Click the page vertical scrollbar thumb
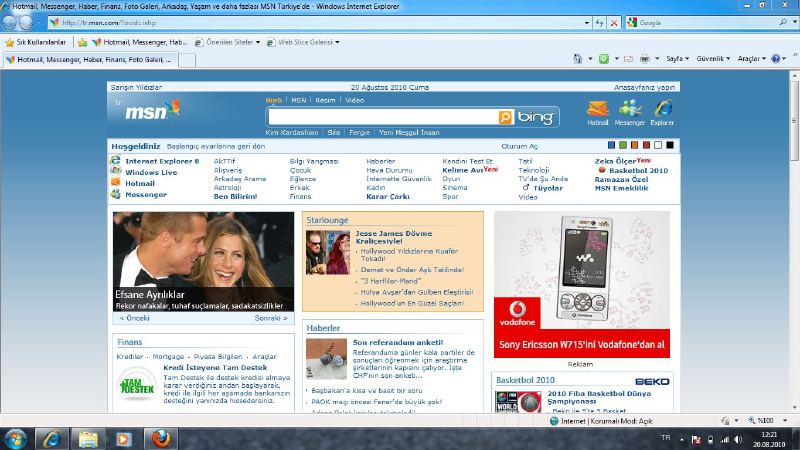This screenshot has height=450, width=800. [x=794, y=121]
